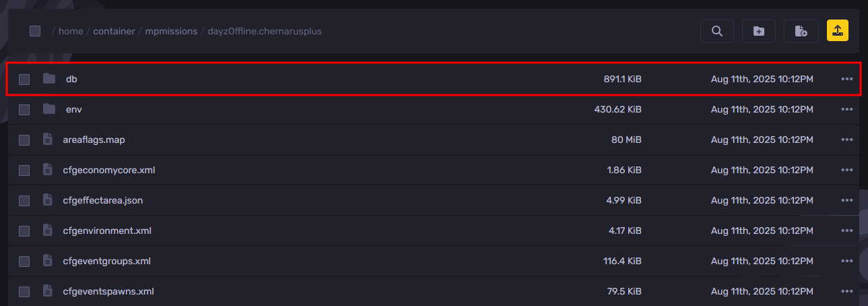This screenshot has width=868, height=306.
Task: Open the cfgeventgroups.xml file
Action: coord(106,262)
